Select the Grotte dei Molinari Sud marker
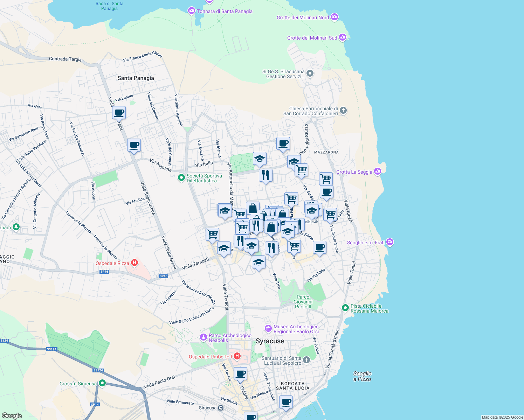This screenshot has width=524, height=420. point(343,37)
